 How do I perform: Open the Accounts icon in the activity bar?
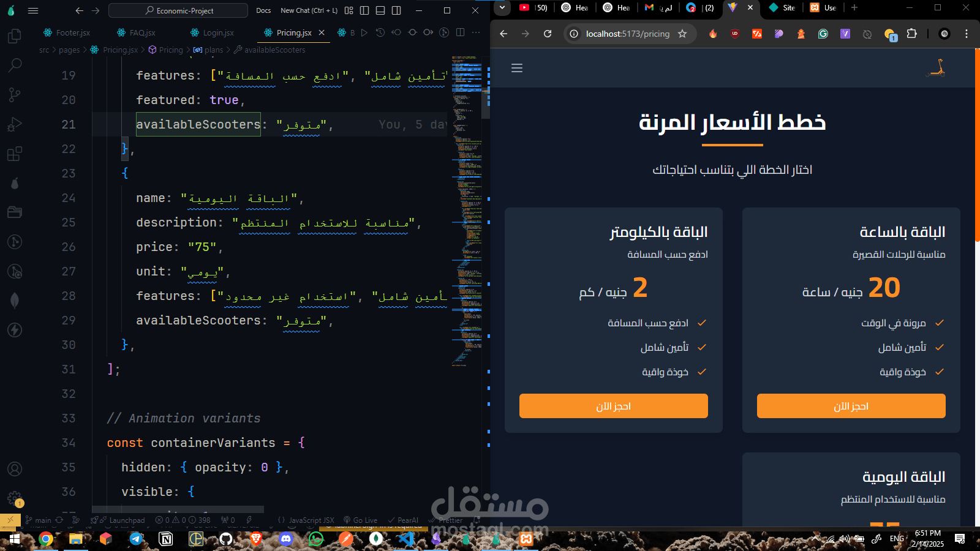[15, 469]
